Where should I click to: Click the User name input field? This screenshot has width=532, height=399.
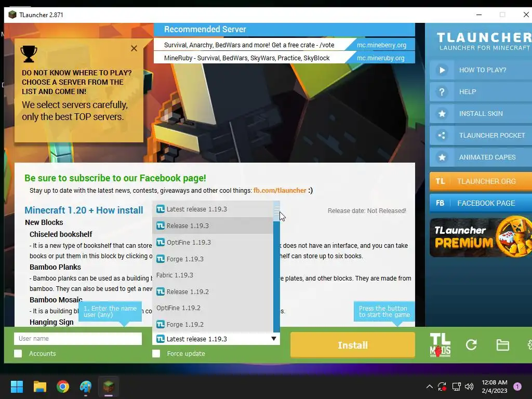(78, 339)
